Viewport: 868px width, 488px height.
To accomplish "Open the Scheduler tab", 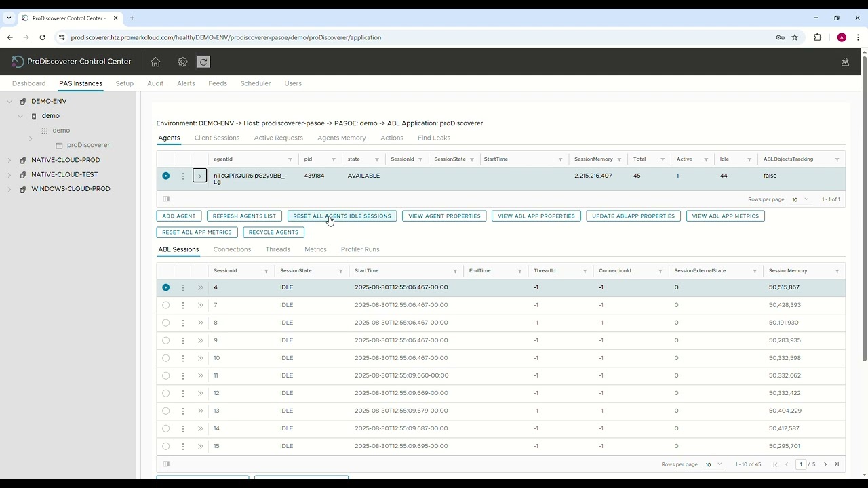I will [x=256, y=83].
